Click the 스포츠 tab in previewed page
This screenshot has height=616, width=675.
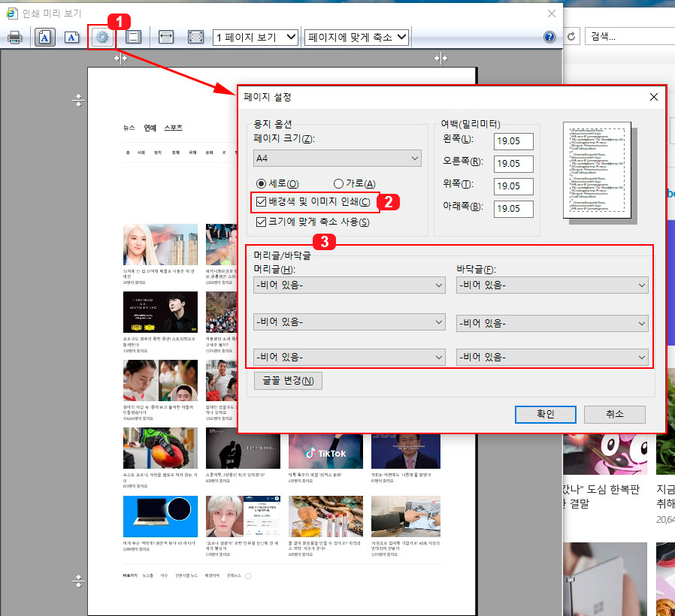pos(173,128)
